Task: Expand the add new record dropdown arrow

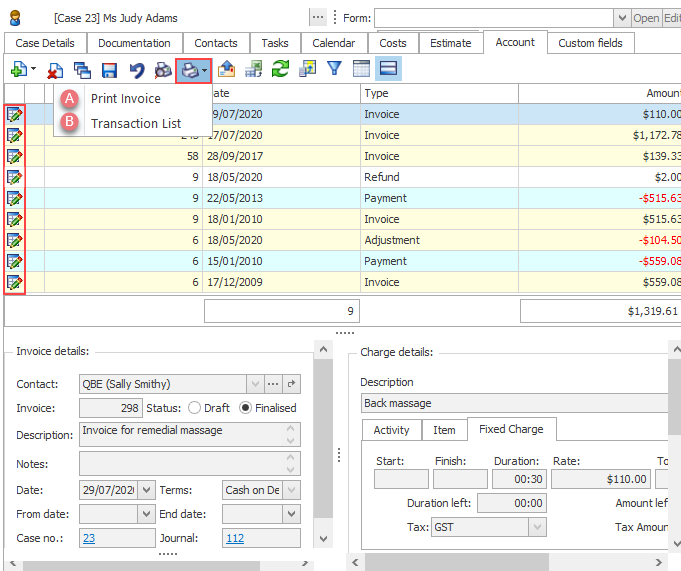Action: pyautogui.click(x=33, y=69)
